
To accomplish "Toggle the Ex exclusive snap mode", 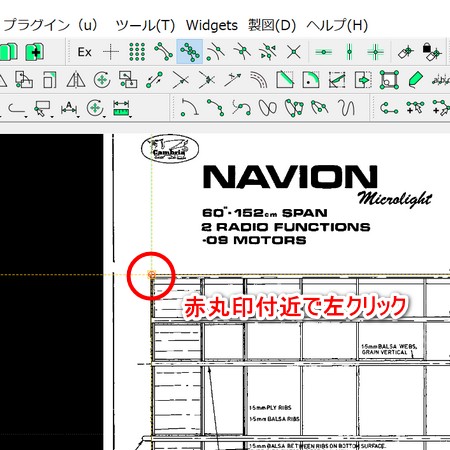I will 84,52.
